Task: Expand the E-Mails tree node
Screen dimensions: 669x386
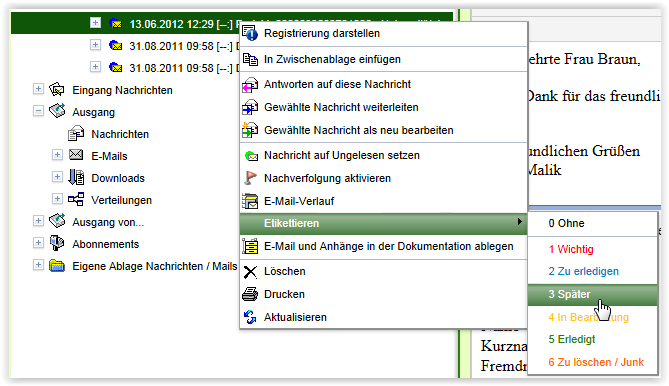Action: click(x=57, y=155)
